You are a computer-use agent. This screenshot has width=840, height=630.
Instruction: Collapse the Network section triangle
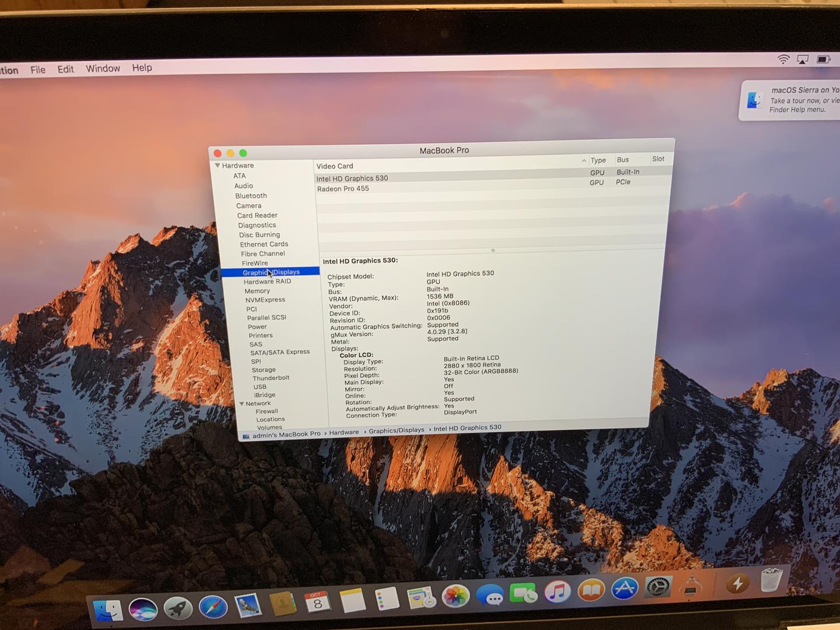pyautogui.click(x=242, y=404)
